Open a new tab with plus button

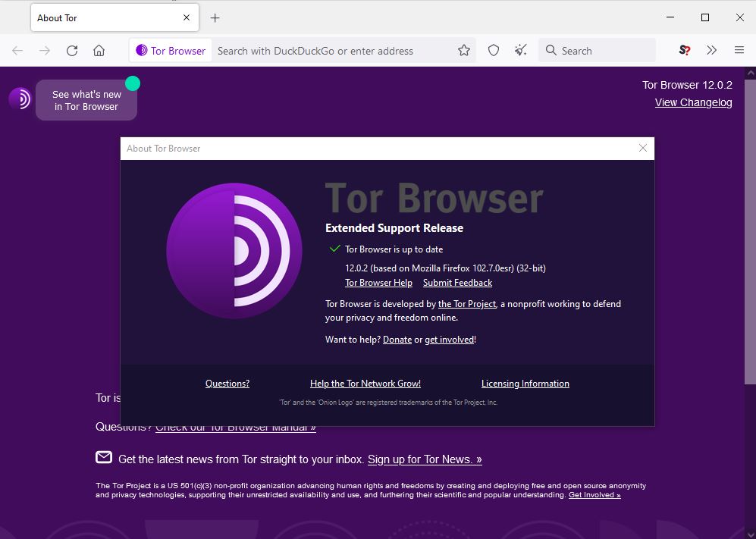pyautogui.click(x=215, y=18)
